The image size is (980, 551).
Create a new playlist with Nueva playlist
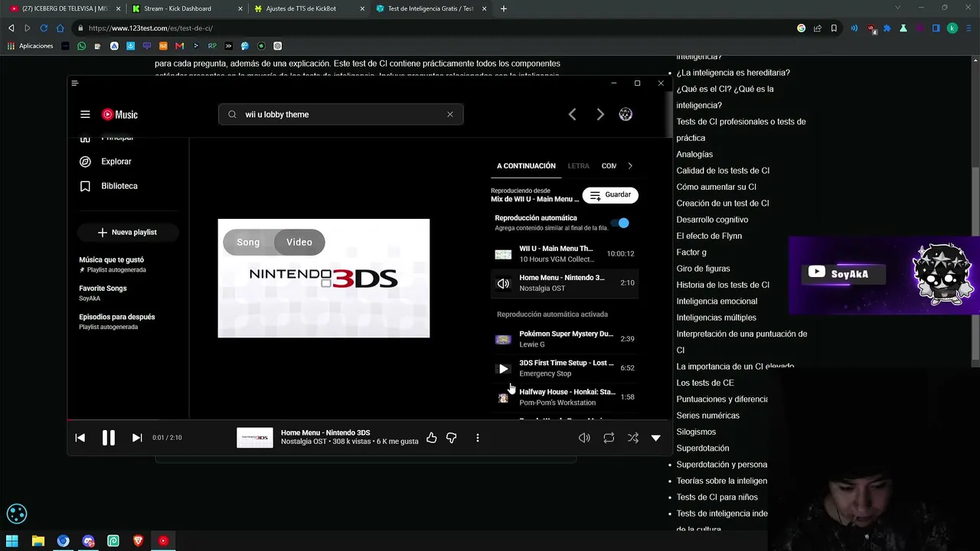(x=128, y=232)
